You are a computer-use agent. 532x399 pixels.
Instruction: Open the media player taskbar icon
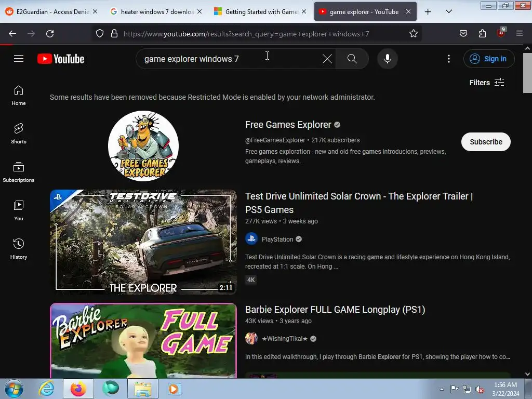tap(175, 389)
